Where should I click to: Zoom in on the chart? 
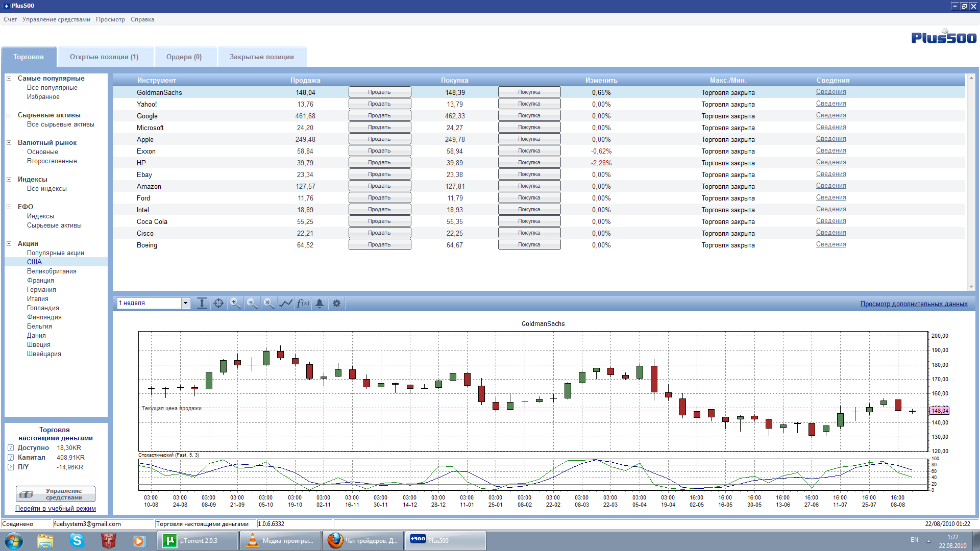(235, 304)
